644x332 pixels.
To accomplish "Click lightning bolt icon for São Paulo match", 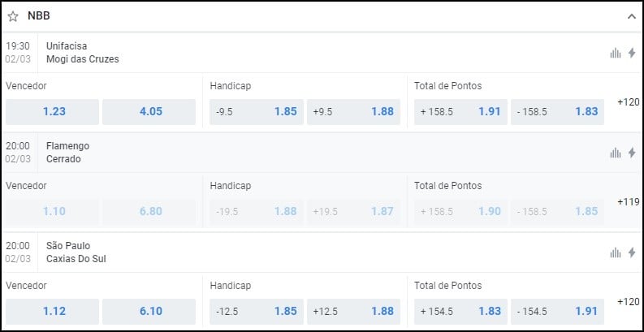I will coord(632,252).
